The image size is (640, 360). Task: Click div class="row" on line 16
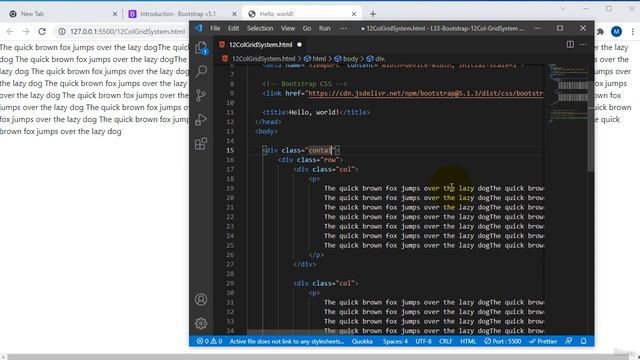(x=310, y=160)
